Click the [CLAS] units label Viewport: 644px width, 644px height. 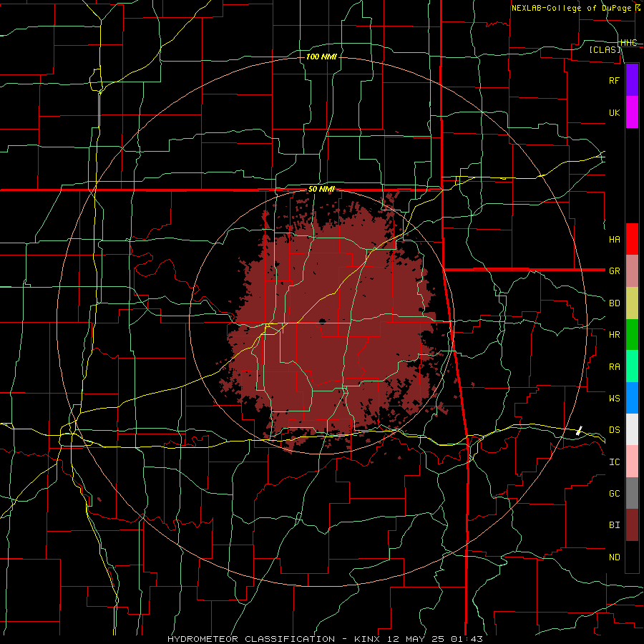(605, 49)
